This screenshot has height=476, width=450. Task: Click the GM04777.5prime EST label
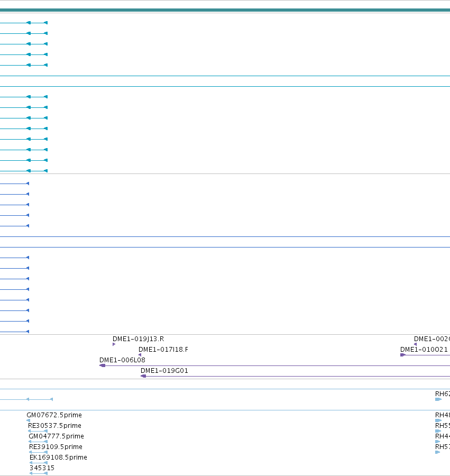coord(56,436)
